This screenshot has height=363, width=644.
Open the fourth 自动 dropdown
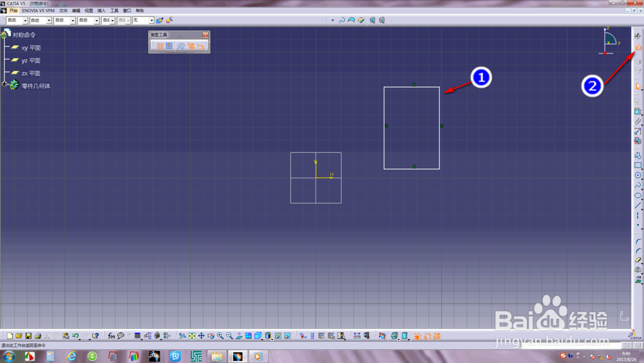[x=88, y=20]
